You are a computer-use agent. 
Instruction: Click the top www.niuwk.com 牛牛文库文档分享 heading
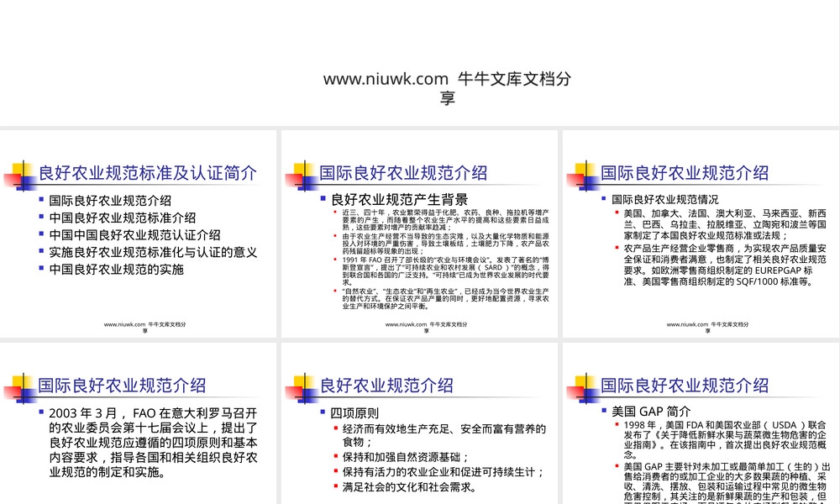pyautogui.click(x=448, y=88)
